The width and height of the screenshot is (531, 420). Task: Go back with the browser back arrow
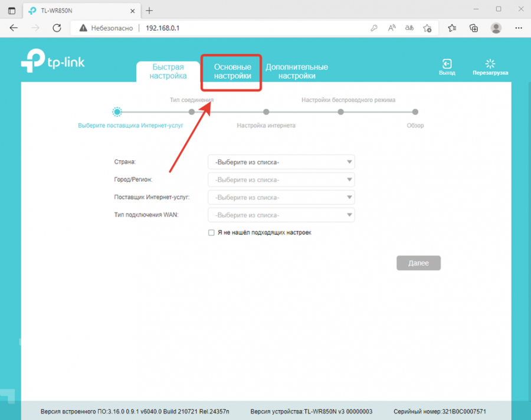[x=14, y=28]
